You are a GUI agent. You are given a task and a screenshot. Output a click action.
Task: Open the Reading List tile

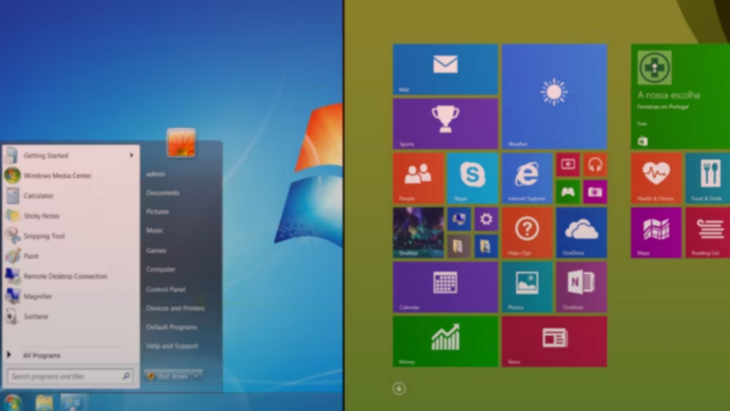pyautogui.click(x=708, y=233)
